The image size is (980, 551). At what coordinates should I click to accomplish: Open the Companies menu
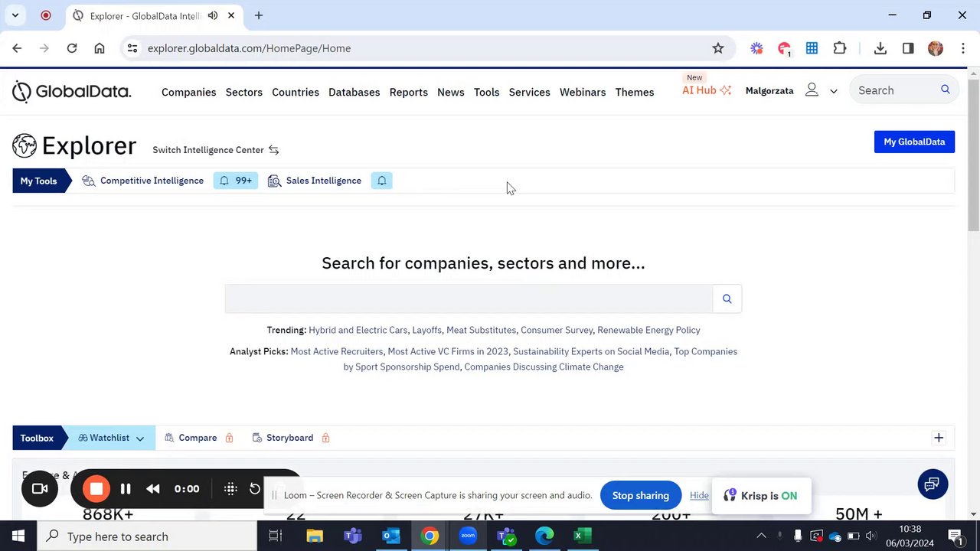(x=189, y=92)
